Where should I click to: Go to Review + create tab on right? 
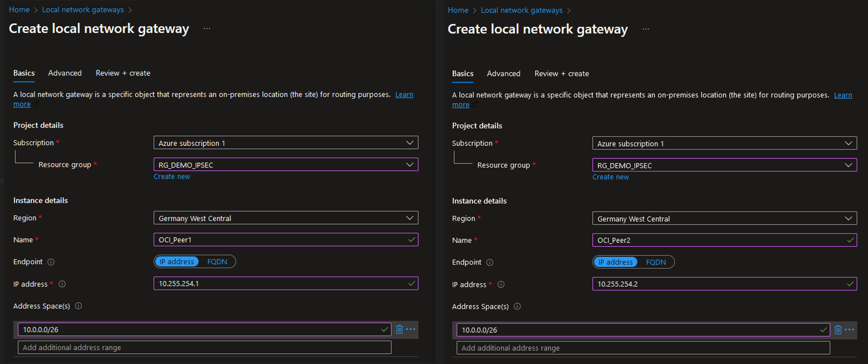[x=562, y=73]
